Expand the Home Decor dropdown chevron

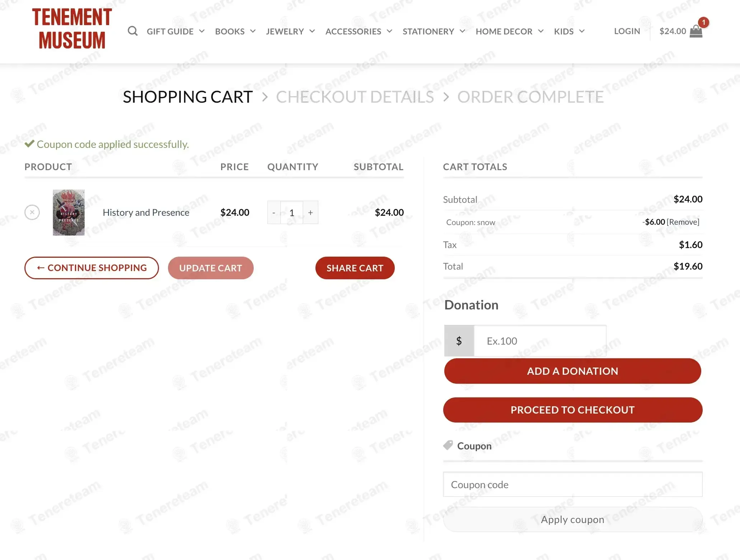[540, 31]
